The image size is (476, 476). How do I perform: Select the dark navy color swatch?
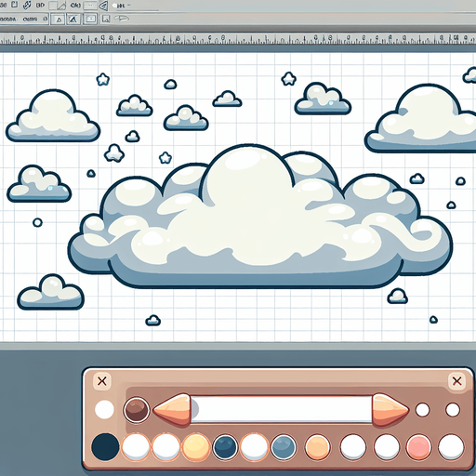(x=105, y=446)
